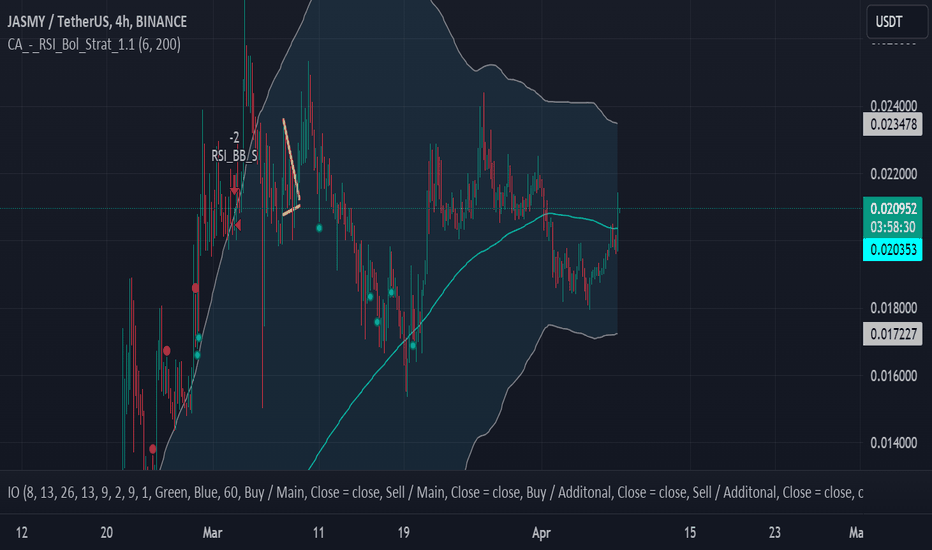Image resolution: width=932 pixels, height=550 pixels.
Task: Select the orange drawn trend line
Action: coord(291,159)
